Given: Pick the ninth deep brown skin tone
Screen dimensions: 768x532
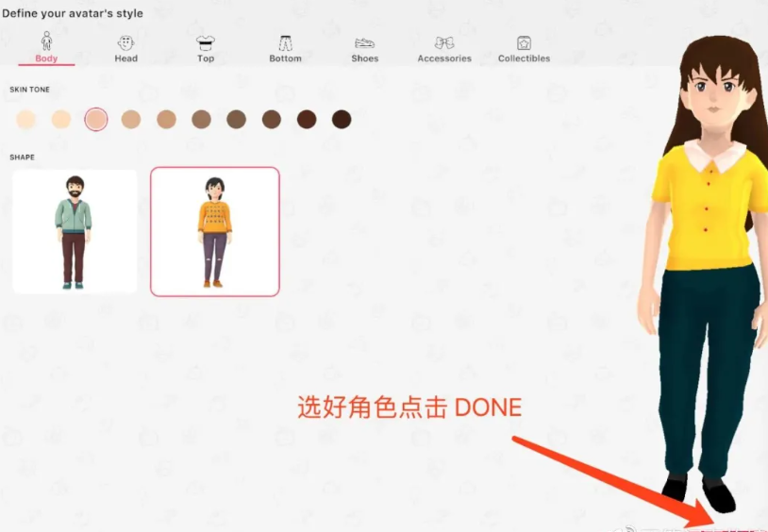Looking at the screenshot, I should coord(307,119).
